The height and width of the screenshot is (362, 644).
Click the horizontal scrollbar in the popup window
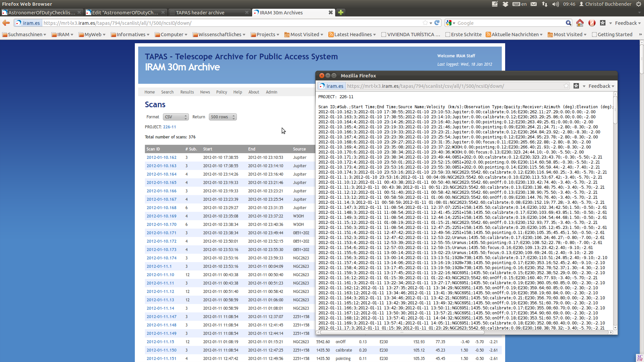click(x=402, y=333)
